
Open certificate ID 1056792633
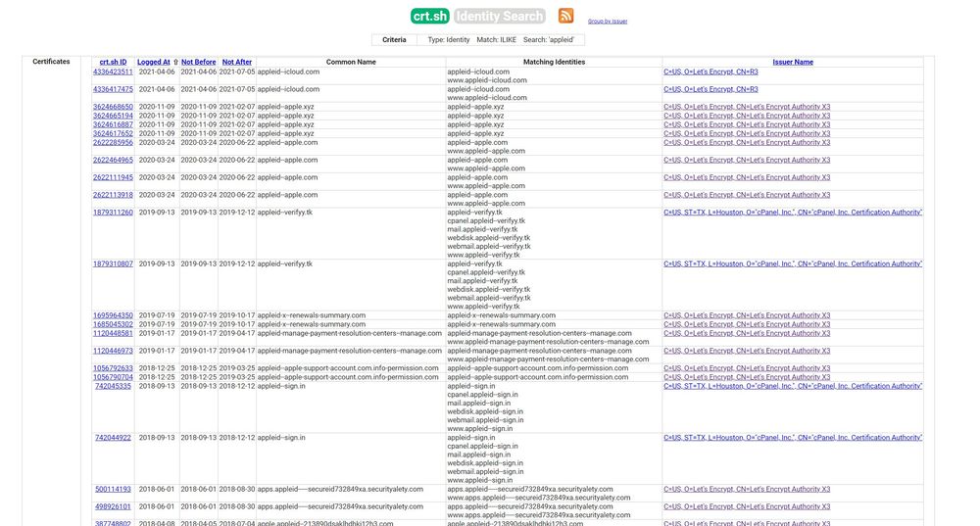pyautogui.click(x=113, y=368)
